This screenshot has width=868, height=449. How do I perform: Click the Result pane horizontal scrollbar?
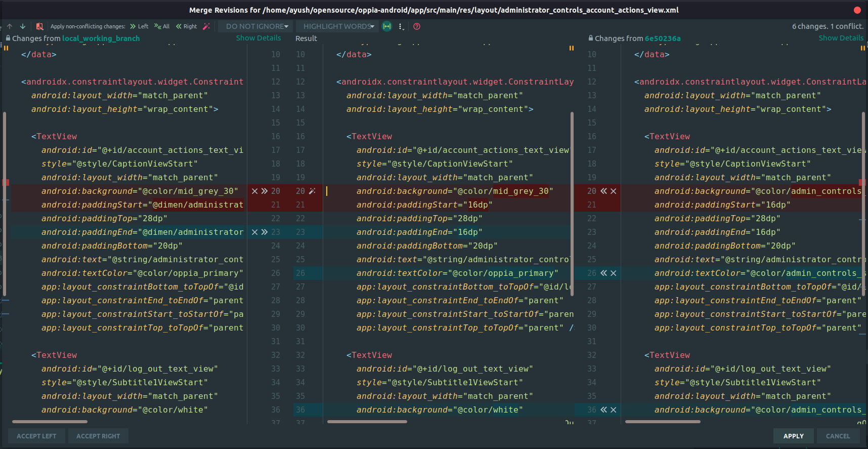[367, 421]
